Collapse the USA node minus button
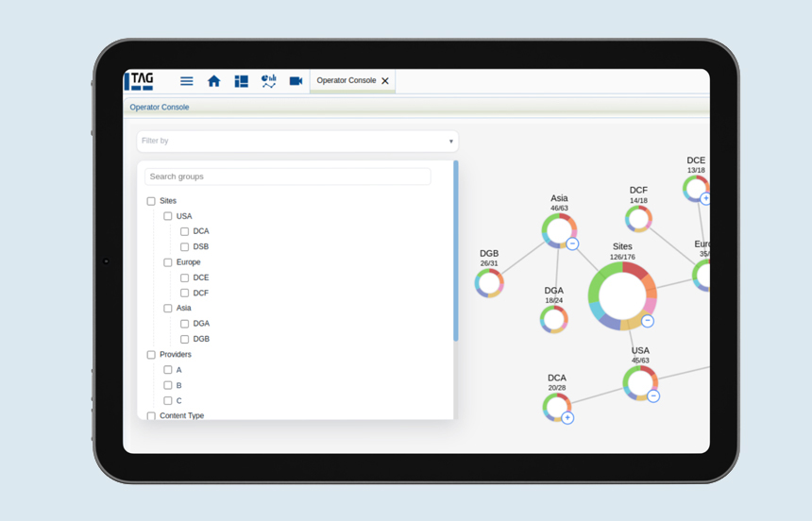Screen dimensions: 812x521 point(653,396)
